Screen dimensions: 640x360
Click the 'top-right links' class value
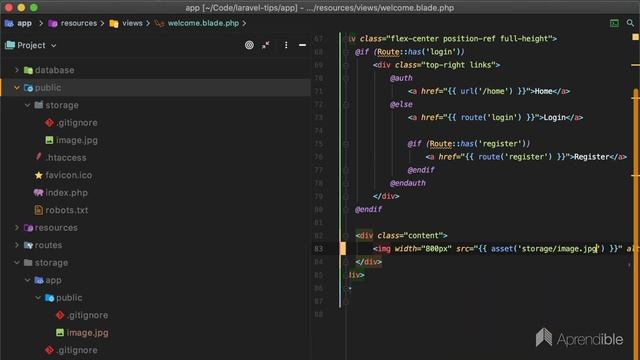[x=460, y=65]
